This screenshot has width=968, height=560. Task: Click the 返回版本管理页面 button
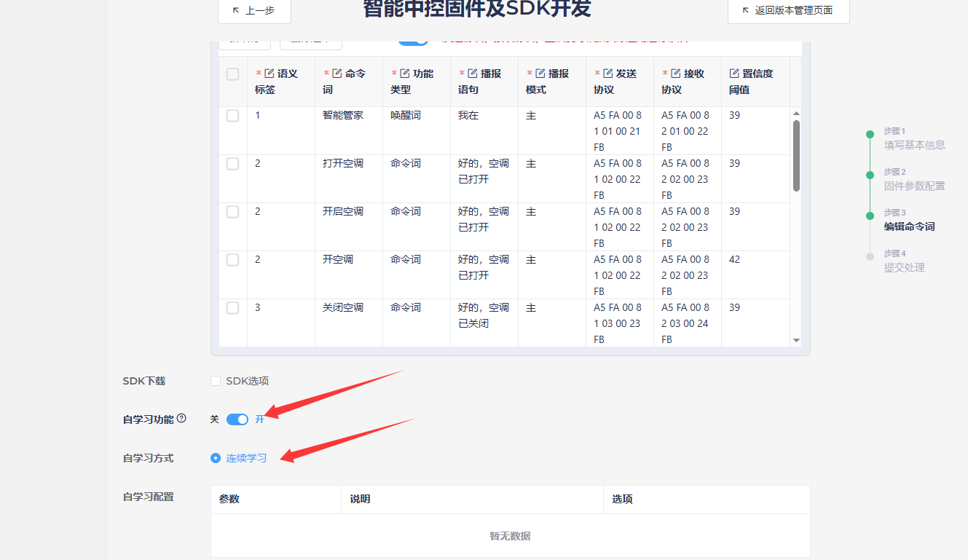tap(788, 11)
